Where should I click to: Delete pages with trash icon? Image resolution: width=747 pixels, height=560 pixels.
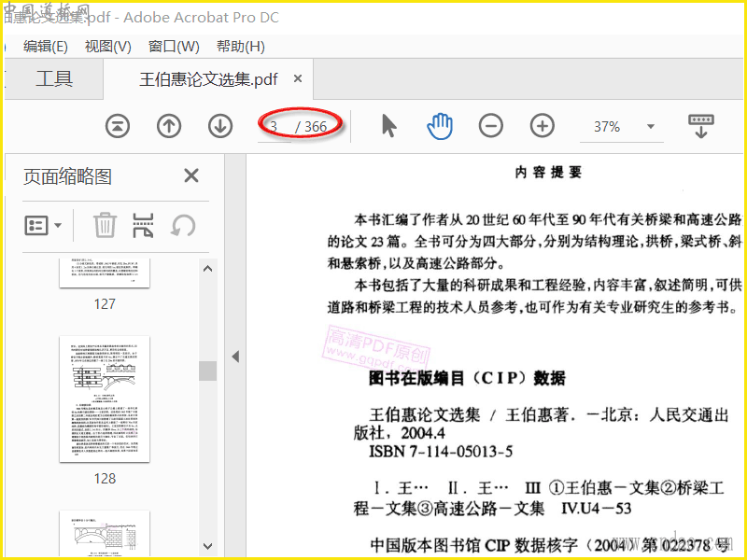pyautogui.click(x=105, y=225)
